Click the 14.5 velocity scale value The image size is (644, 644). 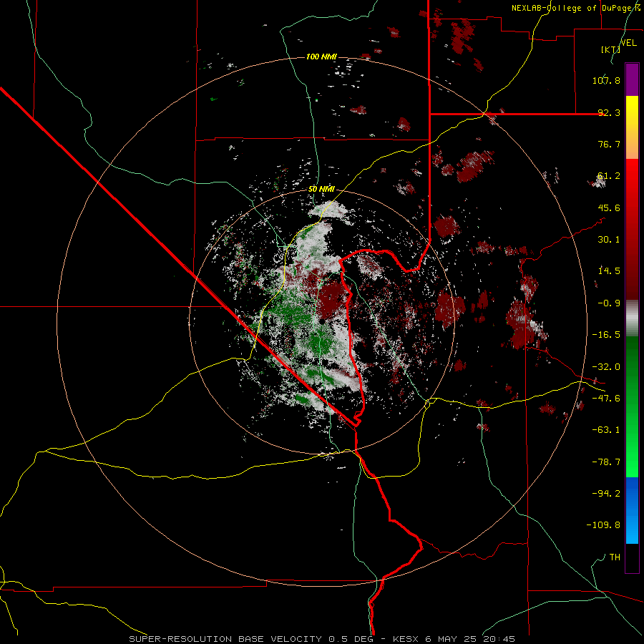[609, 271]
